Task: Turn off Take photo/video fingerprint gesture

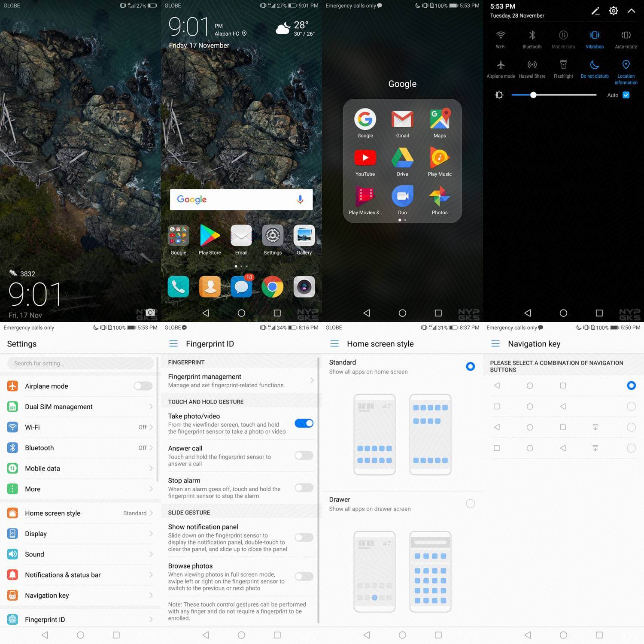Action: tap(304, 423)
